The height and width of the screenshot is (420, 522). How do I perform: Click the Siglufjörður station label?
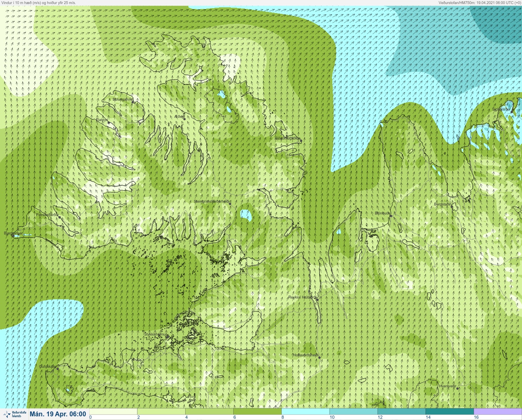(501, 109)
